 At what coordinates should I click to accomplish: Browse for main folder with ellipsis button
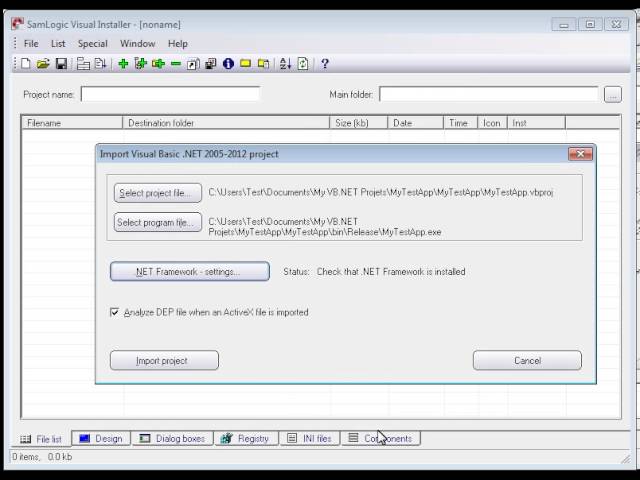pos(613,95)
